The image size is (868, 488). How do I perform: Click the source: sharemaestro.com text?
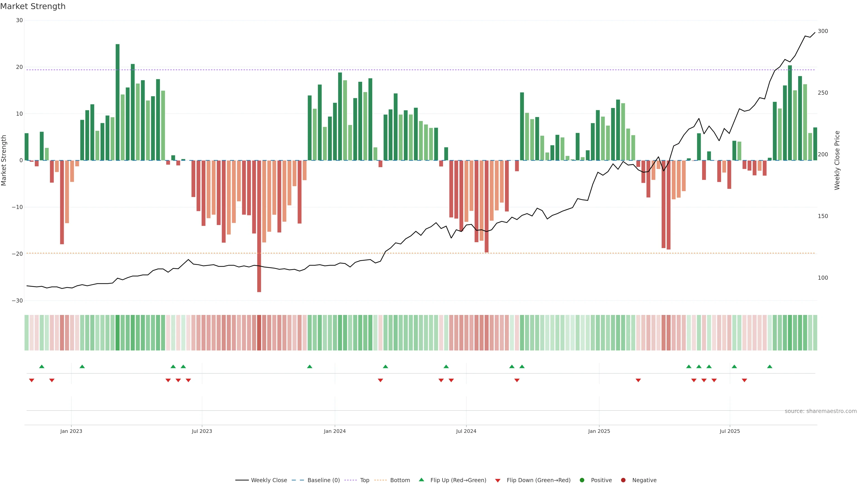pyautogui.click(x=821, y=411)
